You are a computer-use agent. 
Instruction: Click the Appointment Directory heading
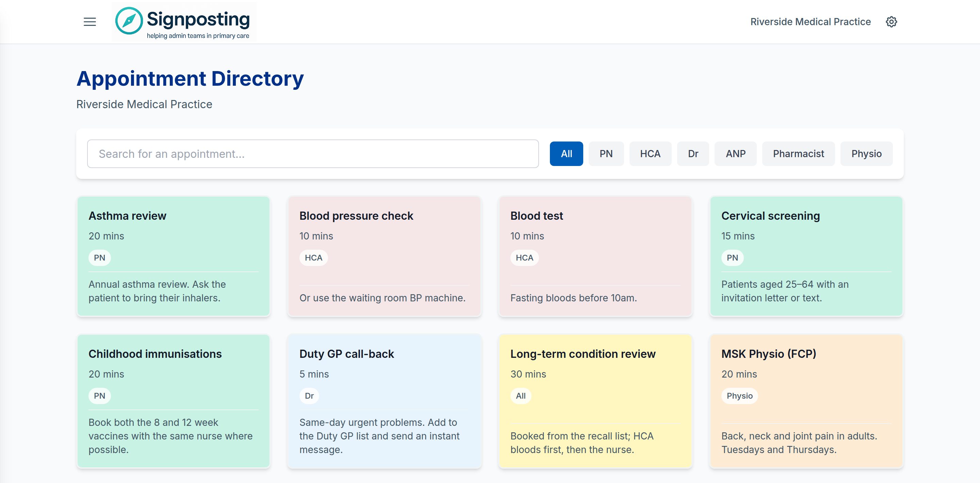(x=190, y=79)
